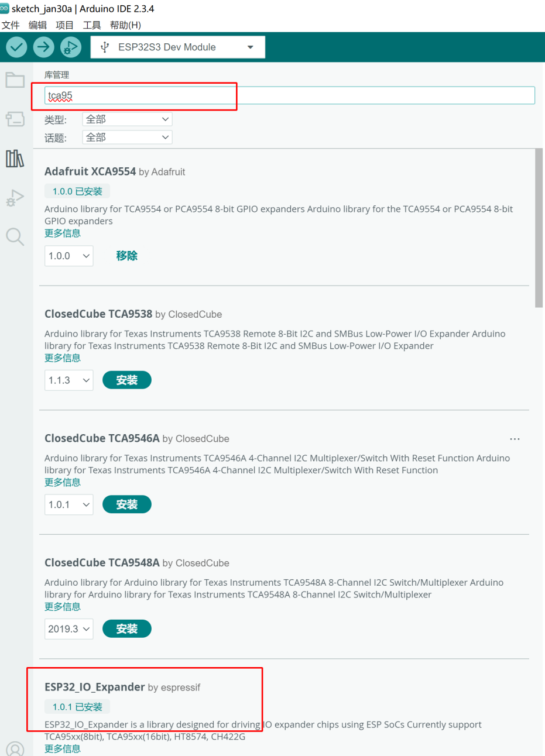Screen dimensions: 545x756
Task: Click the Upload arrow button
Action: (43, 47)
